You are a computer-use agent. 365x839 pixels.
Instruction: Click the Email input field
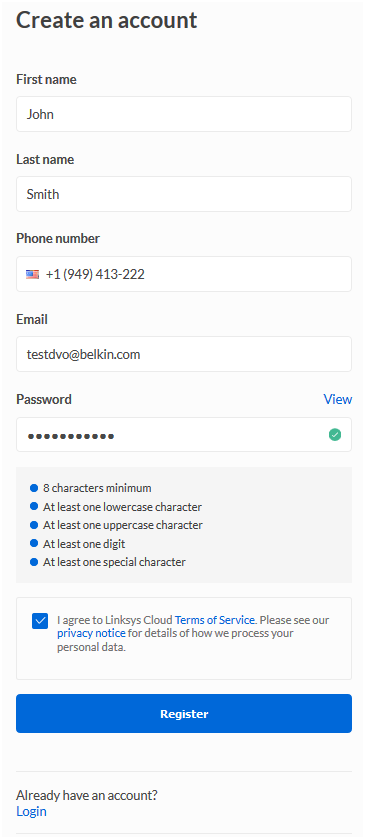(x=184, y=354)
